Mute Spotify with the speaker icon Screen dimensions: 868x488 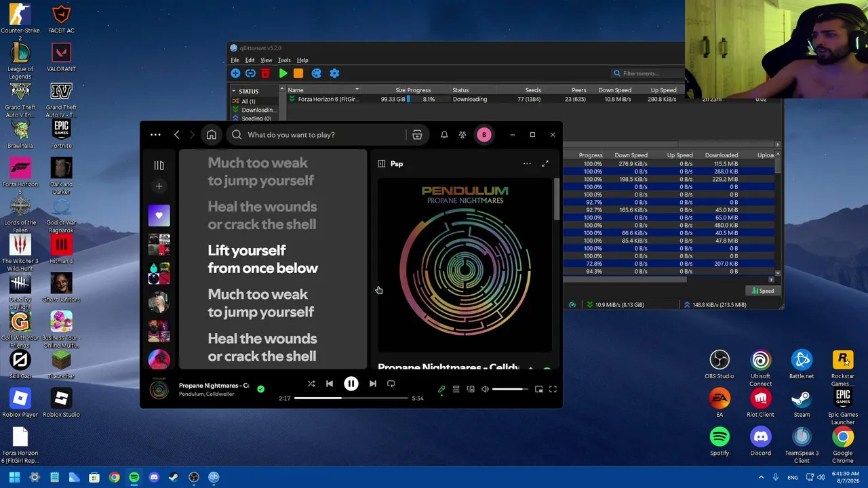(485, 389)
